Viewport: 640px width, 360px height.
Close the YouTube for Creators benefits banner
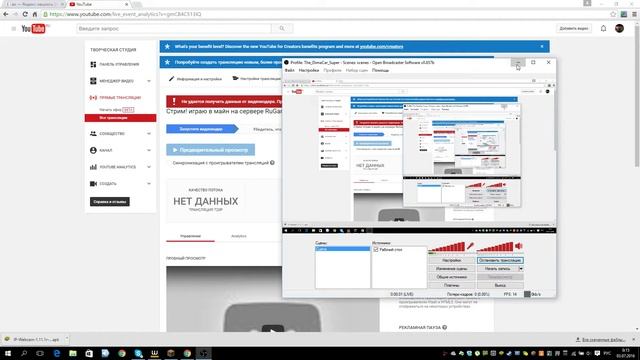point(542,47)
